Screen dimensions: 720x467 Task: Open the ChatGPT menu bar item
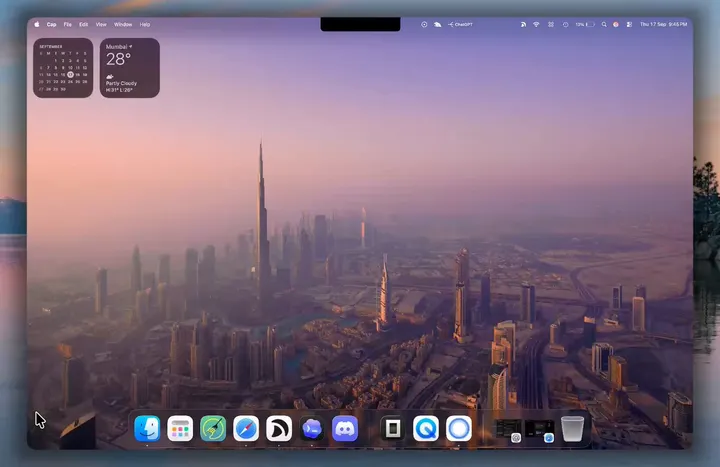coord(460,24)
